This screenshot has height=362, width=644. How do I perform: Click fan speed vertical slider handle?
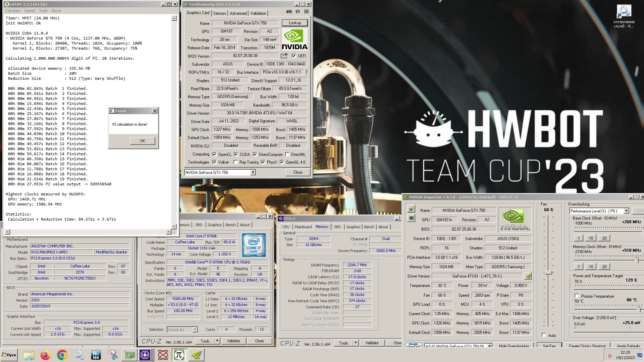[x=548, y=273]
